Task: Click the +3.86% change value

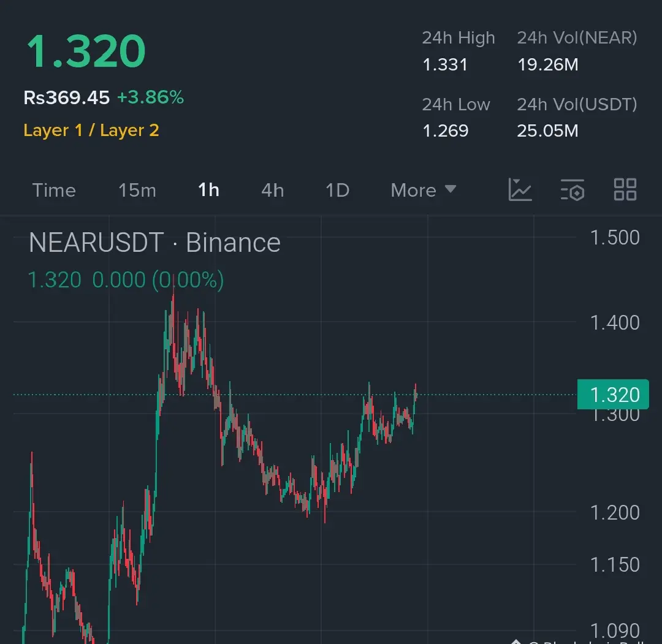Action: click(x=150, y=97)
